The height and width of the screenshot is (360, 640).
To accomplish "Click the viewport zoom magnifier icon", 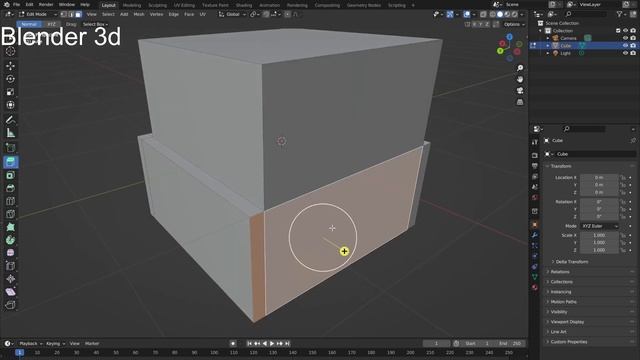I will click(x=520, y=68).
